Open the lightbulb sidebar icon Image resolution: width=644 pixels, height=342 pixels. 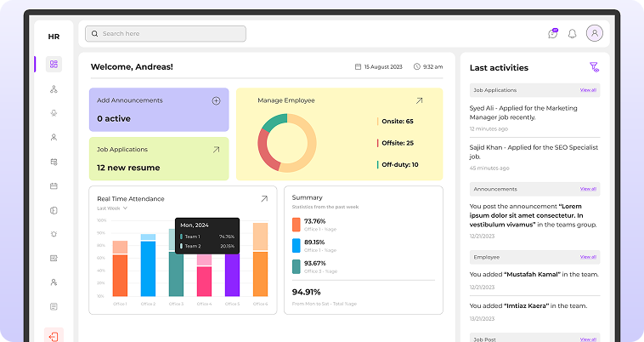point(54,234)
